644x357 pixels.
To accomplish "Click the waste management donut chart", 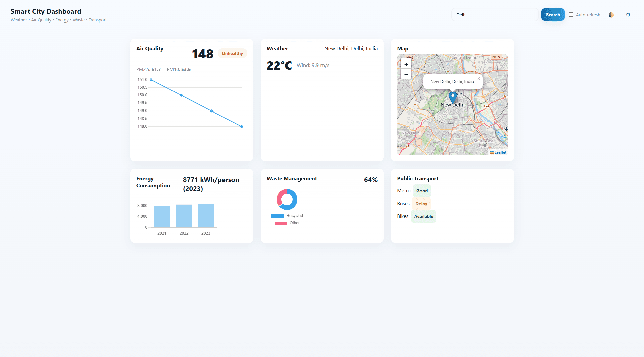I will click(x=287, y=199).
